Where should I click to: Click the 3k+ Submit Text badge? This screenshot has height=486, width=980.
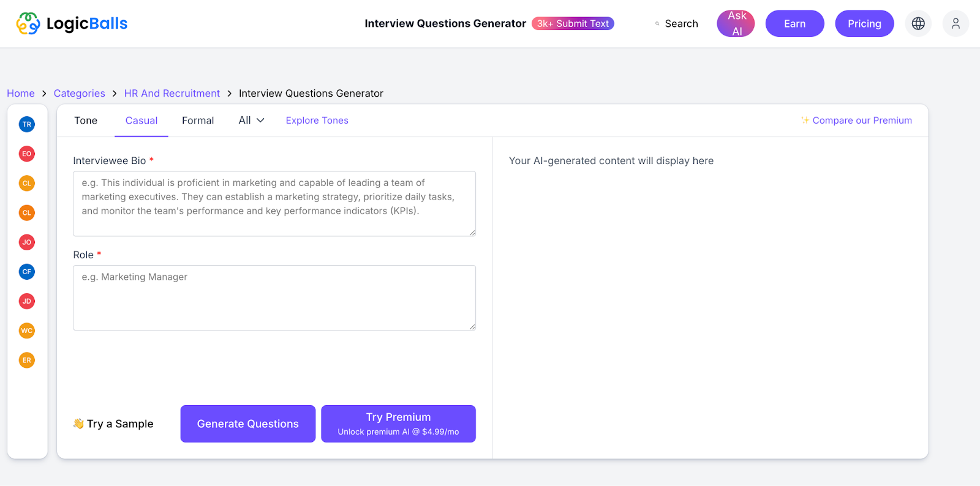(x=573, y=23)
